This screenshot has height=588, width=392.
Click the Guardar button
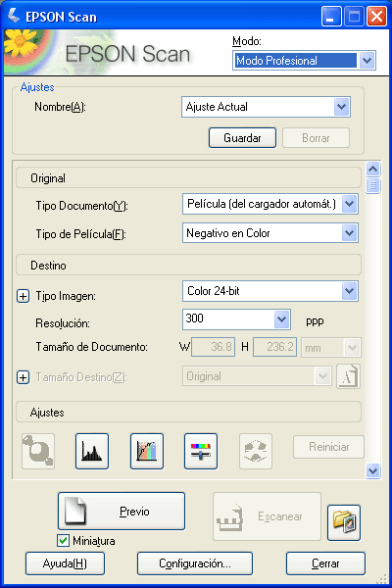(x=242, y=138)
